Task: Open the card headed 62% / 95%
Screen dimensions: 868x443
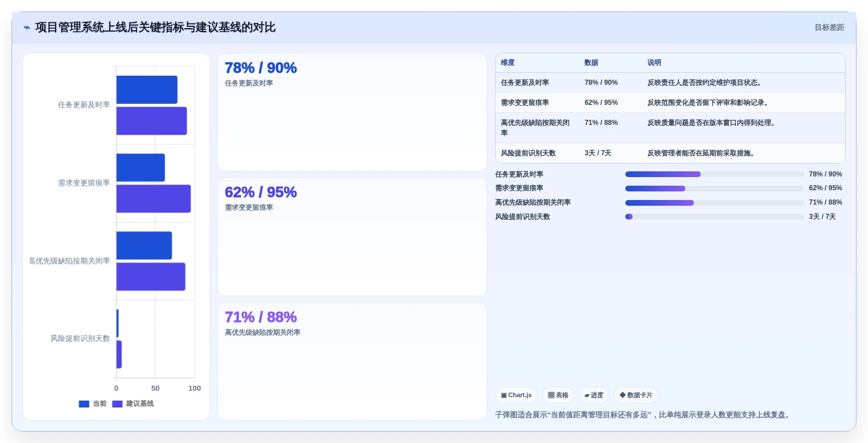Action: pyautogui.click(x=352, y=237)
